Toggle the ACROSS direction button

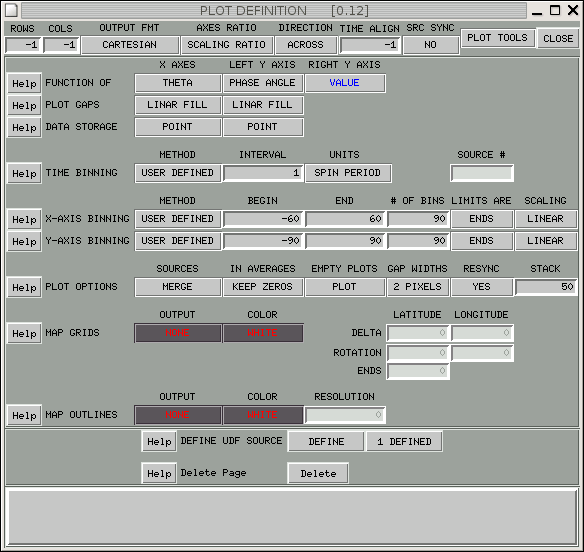(306, 45)
